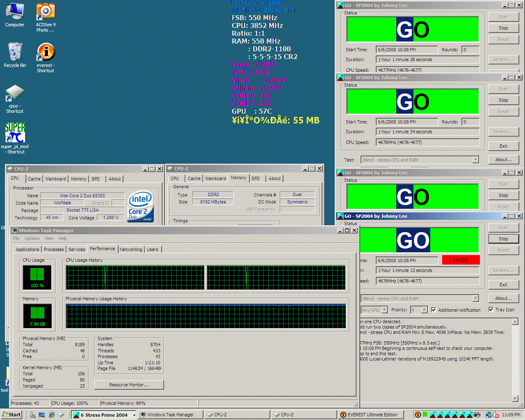Click the Rounds field in the 34-second SP2004 window
This screenshot has height=420, width=525.
pos(470,122)
